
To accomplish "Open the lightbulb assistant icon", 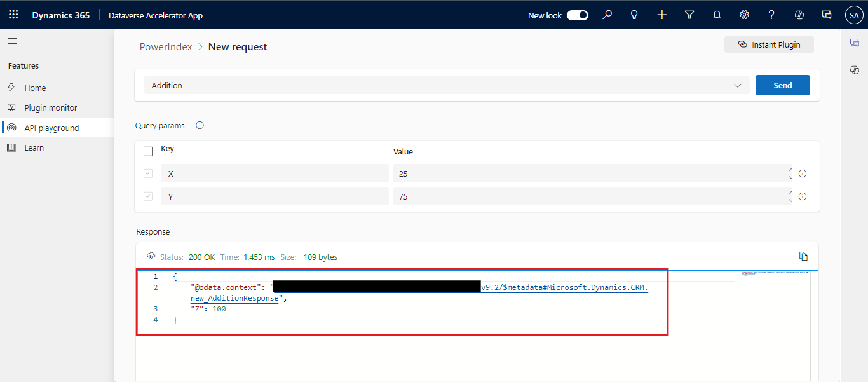I will click(634, 15).
